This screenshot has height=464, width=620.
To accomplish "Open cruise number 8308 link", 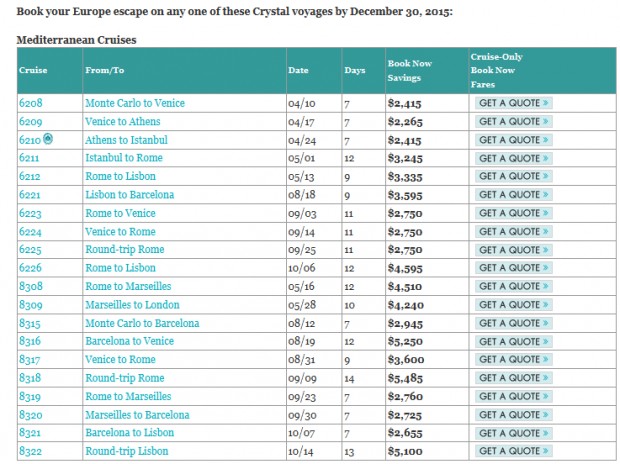I will [x=31, y=286].
